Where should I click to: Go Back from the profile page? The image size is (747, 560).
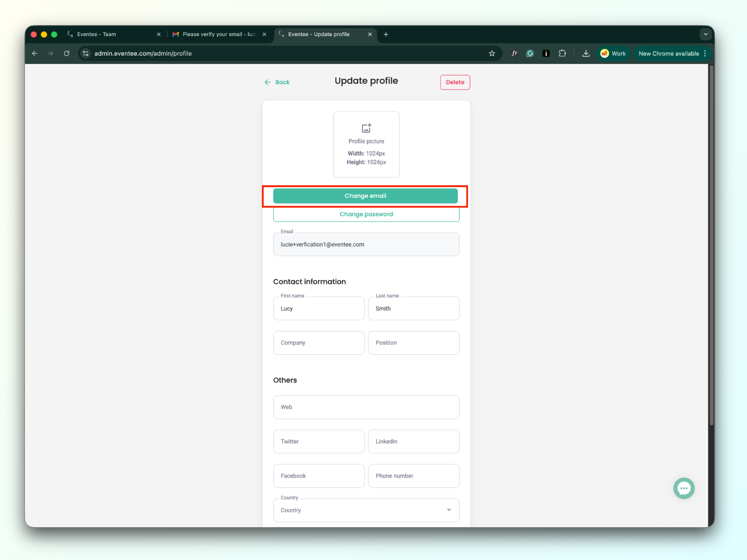tap(277, 82)
